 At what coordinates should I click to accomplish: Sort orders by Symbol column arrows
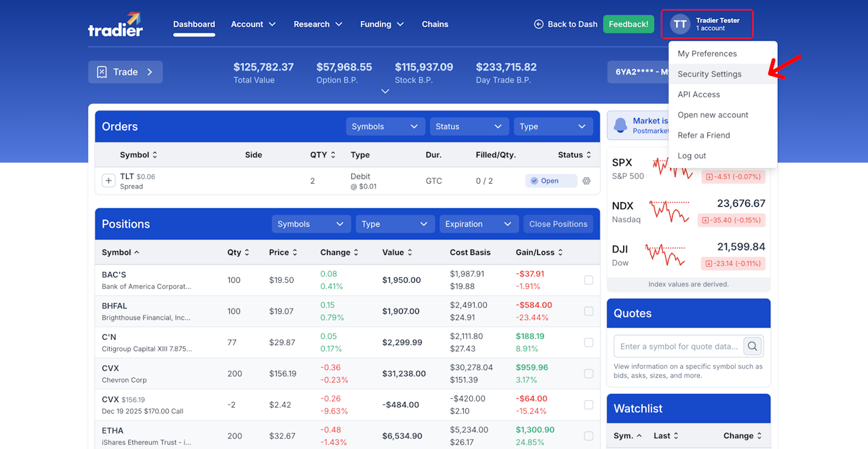[x=155, y=155]
